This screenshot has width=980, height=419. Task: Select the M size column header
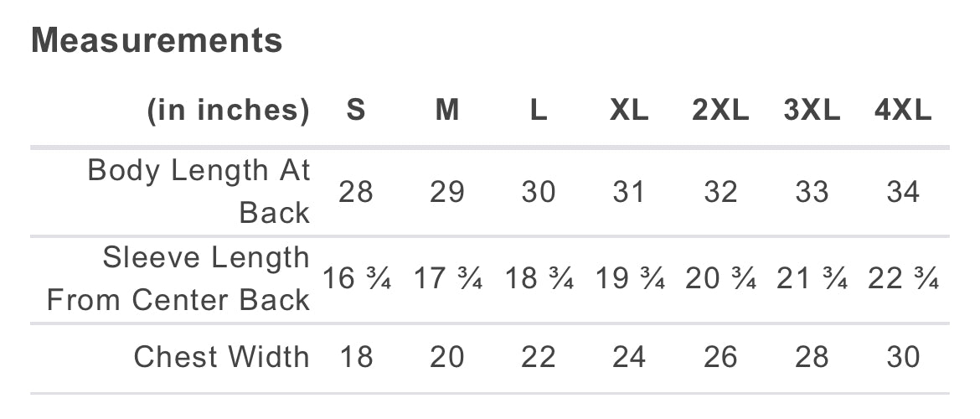pos(447,111)
